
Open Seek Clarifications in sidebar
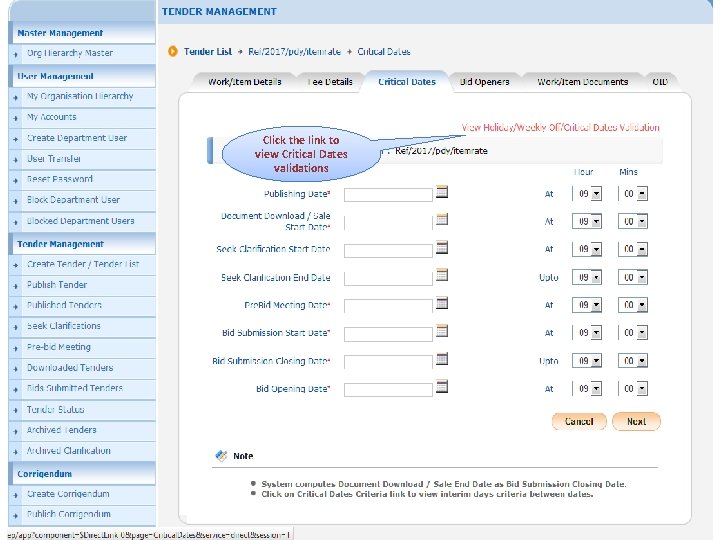[x=63, y=326]
